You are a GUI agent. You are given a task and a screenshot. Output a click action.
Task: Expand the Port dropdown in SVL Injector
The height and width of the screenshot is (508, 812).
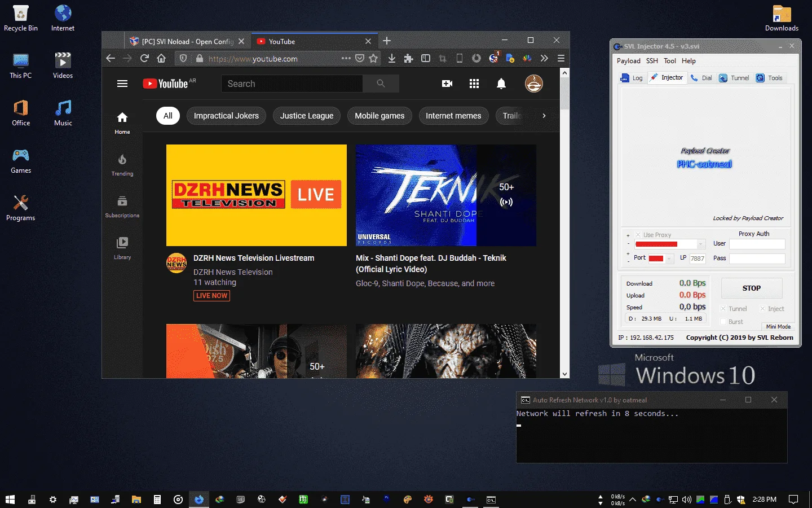(x=669, y=259)
